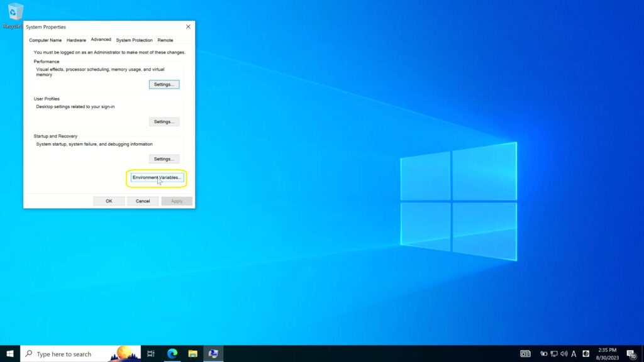644x362 pixels.
Task: Click 'System startup, system failure' description text
Action: point(94,144)
